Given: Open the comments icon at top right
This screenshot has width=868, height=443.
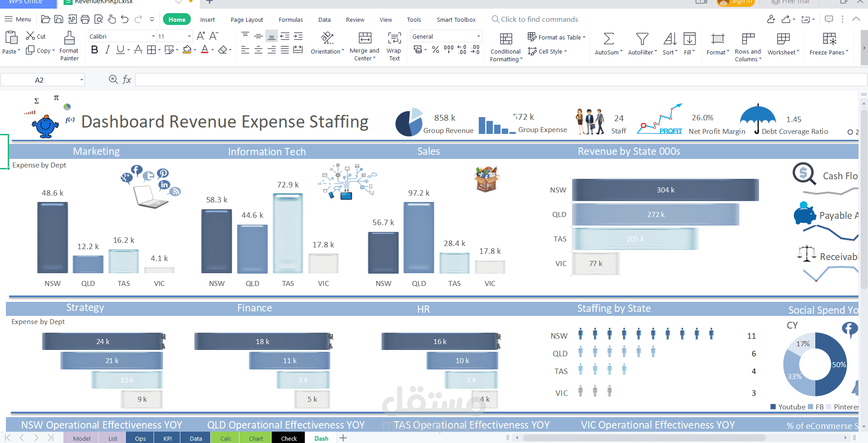Looking at the screenshot, I should point(829,19).
